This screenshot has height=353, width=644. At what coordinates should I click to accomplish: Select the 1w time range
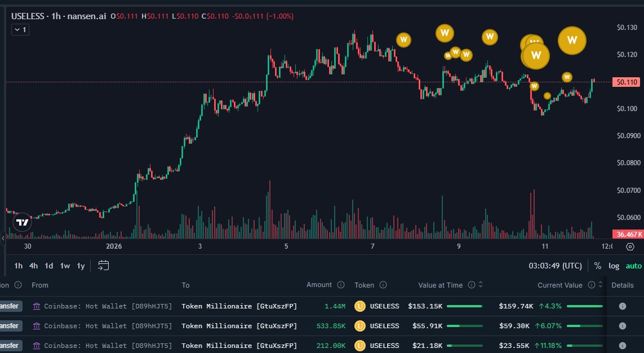(x=65, y=266)
